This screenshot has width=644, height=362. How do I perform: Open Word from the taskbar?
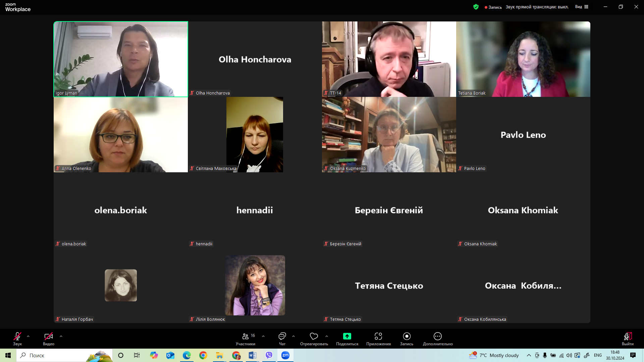[x=253, y=355]
